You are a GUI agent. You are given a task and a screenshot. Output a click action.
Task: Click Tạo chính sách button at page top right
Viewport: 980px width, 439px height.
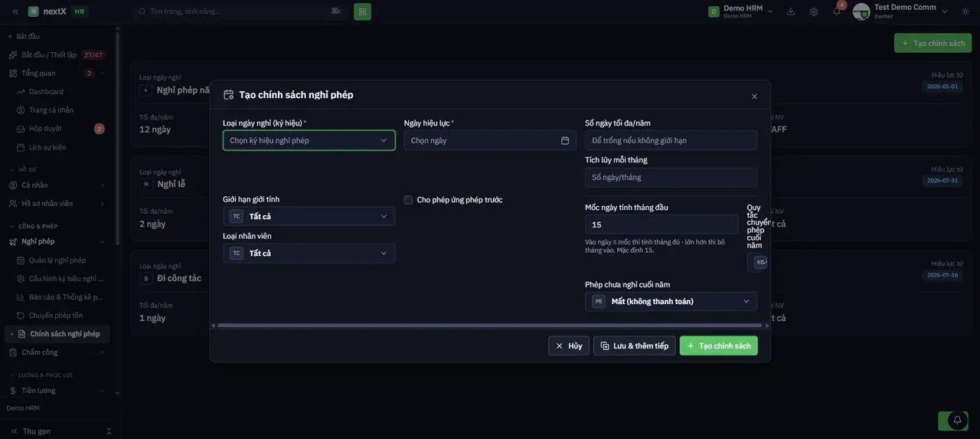pyautogui.click(x=933, y=43)
